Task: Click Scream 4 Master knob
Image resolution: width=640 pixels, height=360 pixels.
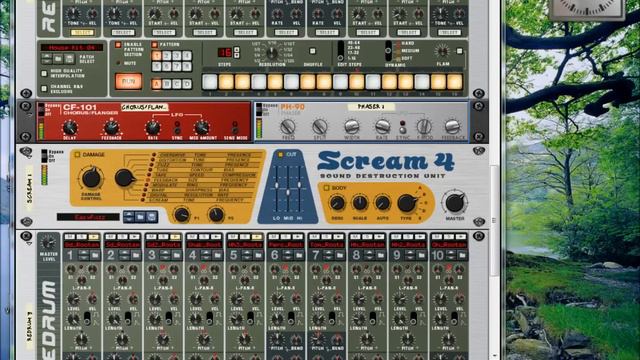Action: point(454,202)
